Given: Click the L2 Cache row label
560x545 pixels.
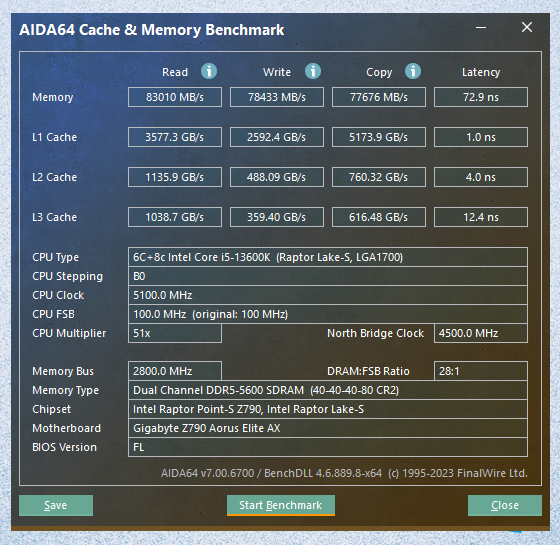Looking at the screenshot, I should click(x=54, y=177).
